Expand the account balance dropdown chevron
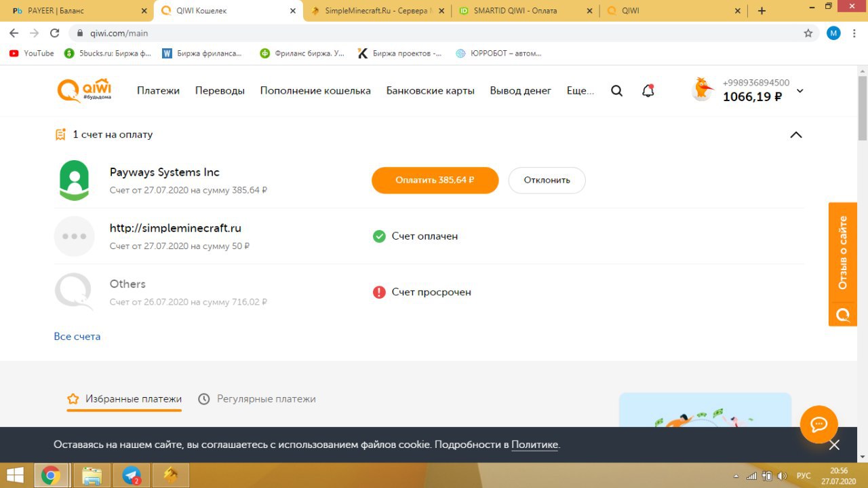This screenshot has width=868, height=488. coord(800,91)
